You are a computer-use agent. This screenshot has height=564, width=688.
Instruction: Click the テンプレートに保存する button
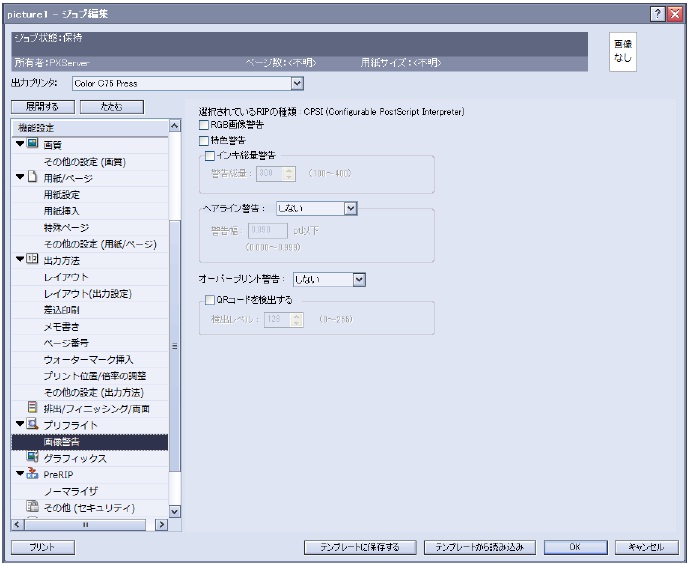[359, 547]
